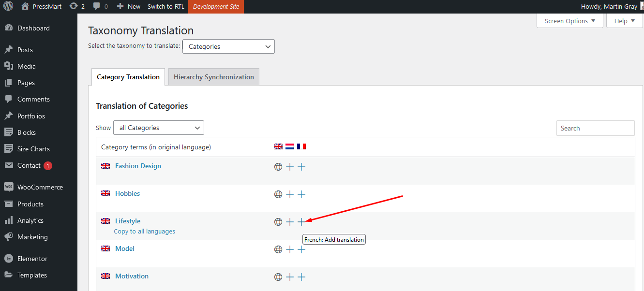Click the updates icon showing 2
644x291 pixels.
coord(77,6)
